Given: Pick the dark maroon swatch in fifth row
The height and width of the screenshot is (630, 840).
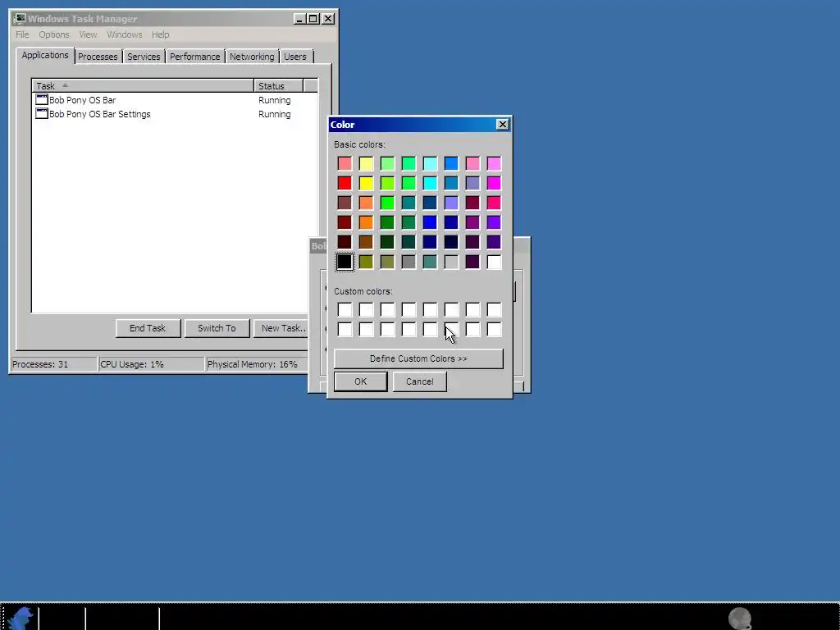Looking at the screenshot, I should (345, 242).
